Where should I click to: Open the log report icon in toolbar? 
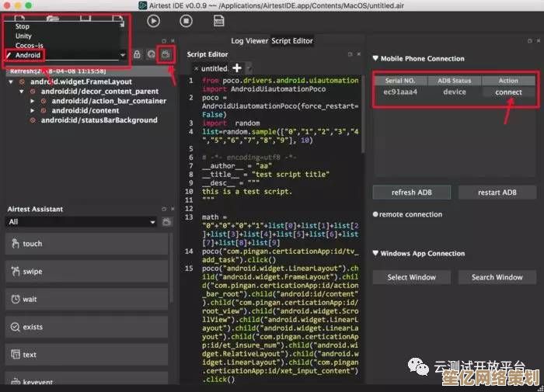click(217, 21)
